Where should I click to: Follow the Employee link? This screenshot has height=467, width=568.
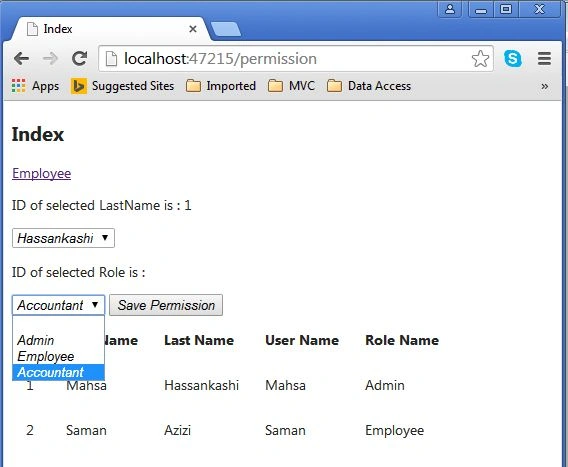tap(42, 173)
